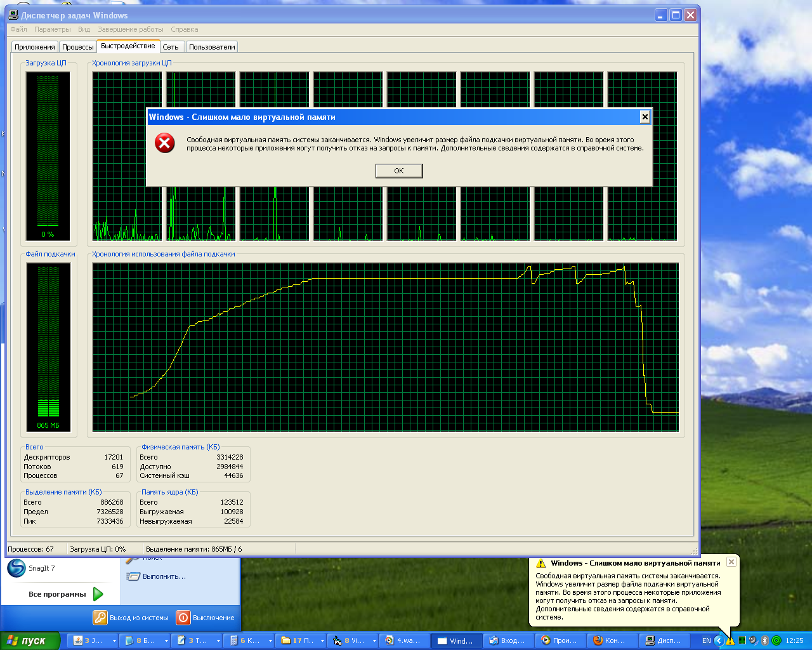This screenshot has width=812, height=650.
Task: Click the SnagIt 7 icon in Start menu
Action: point(16,568)
